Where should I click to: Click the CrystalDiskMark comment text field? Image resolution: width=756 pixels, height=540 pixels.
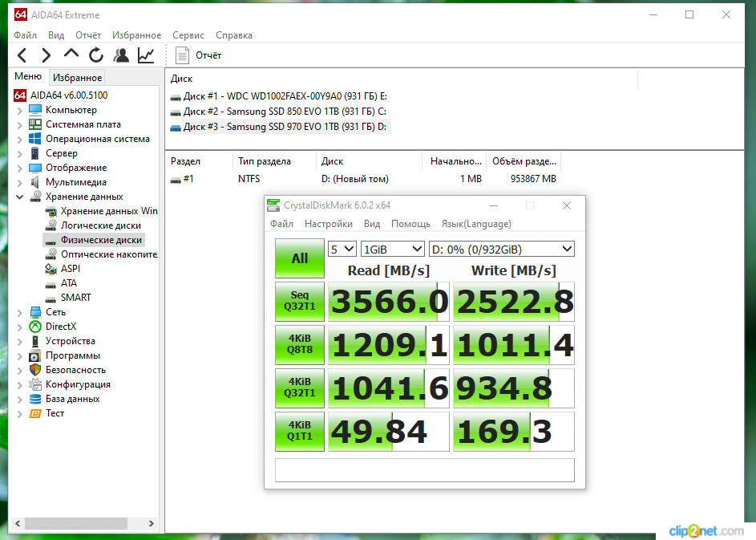pyautogui.click(x=424, y=470)
